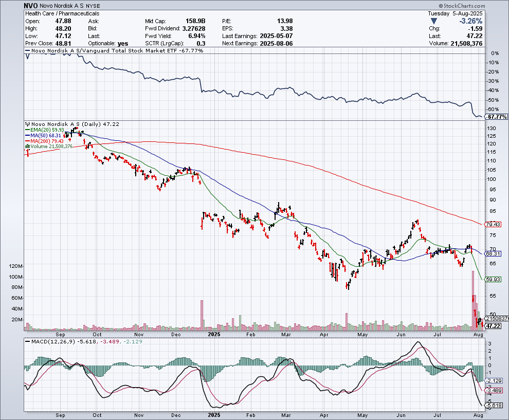Click the down-triangle change indicator beside -3.26%
The width and height of the screenshot is (509, 420).
[434, 21]
